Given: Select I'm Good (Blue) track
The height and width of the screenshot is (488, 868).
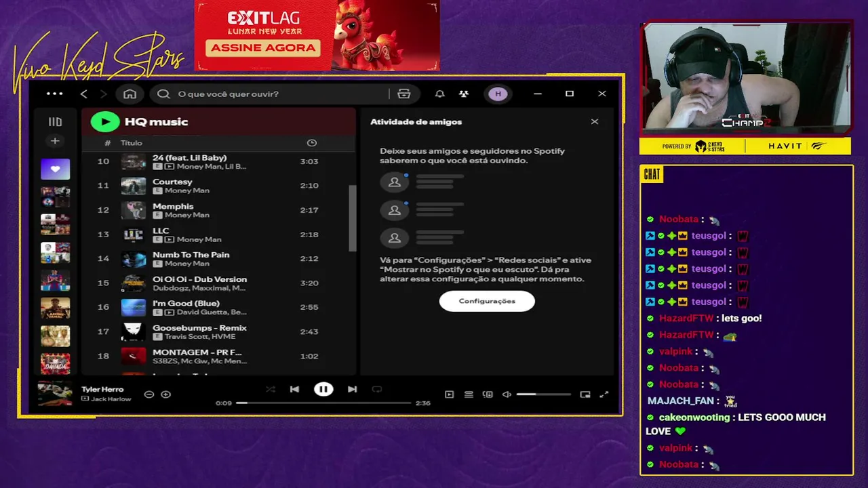Looking at the screenshot, I should 218,307.
